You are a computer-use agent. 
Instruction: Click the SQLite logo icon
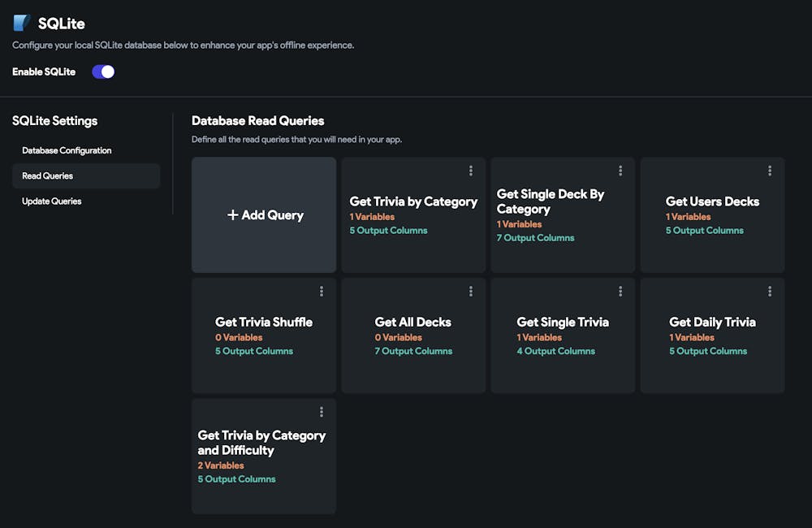[x=22, y=23]
